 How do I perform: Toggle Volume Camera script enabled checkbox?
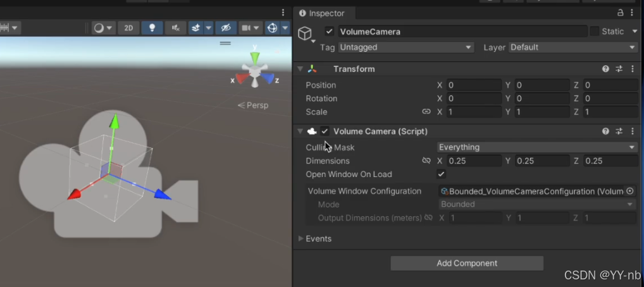tap(325, 131)
